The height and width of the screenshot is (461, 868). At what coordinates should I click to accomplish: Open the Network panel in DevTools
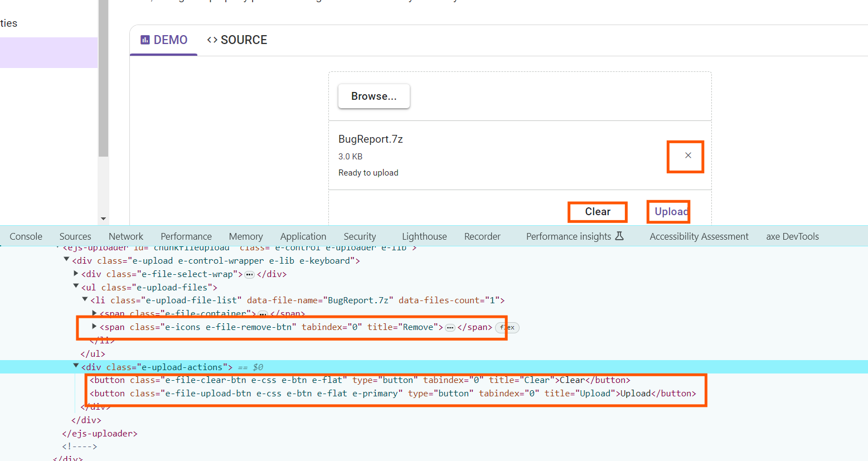tap(126, 236)
